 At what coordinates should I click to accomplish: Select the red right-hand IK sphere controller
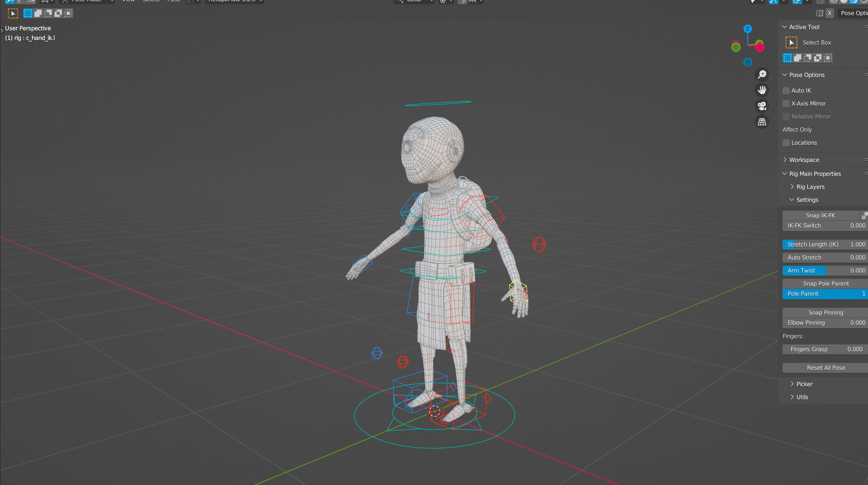539,244
